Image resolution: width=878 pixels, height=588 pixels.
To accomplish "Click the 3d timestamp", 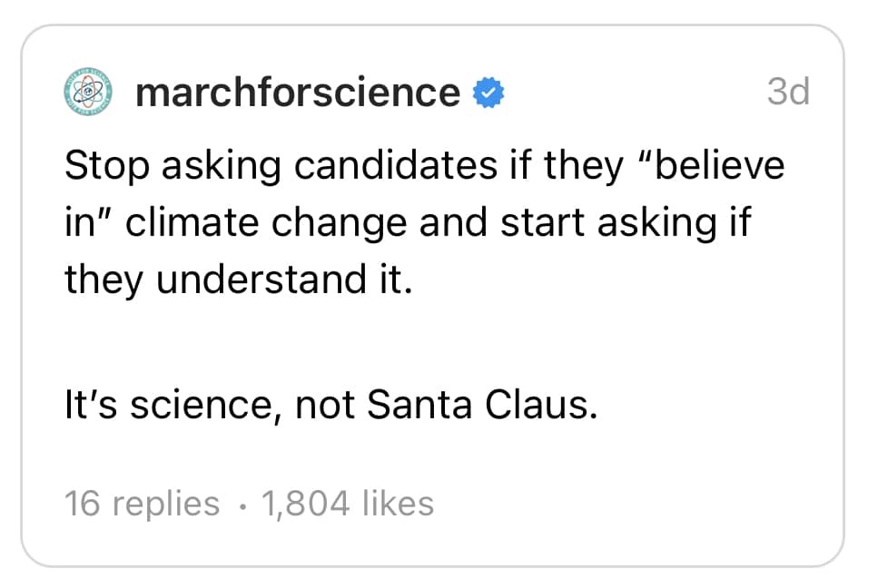I will [x=787, y=92].
